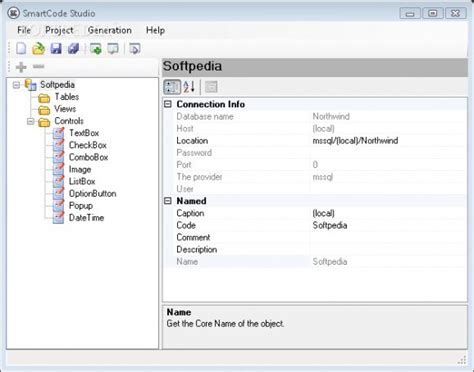This screenshot has width=474, height=372.
Task: Click the ListBox control icon
Action: pos(59,181)
